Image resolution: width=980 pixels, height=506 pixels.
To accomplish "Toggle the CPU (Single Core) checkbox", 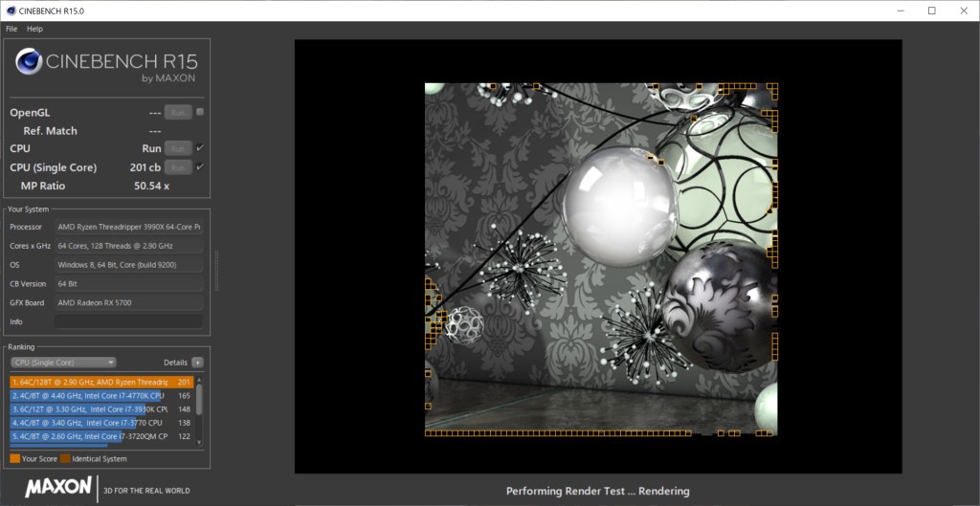I will 200,167.
